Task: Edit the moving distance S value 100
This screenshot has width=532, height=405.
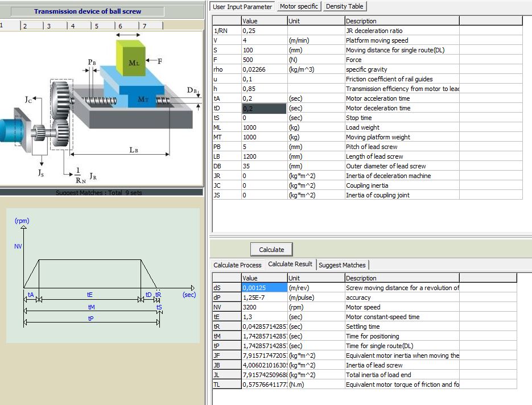Action: [265, 50]
